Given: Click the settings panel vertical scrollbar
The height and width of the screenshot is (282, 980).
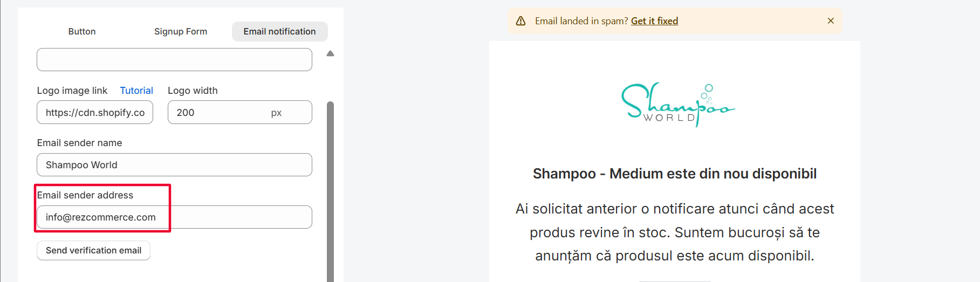Looking at the screenshot, I should coord(330,189).
